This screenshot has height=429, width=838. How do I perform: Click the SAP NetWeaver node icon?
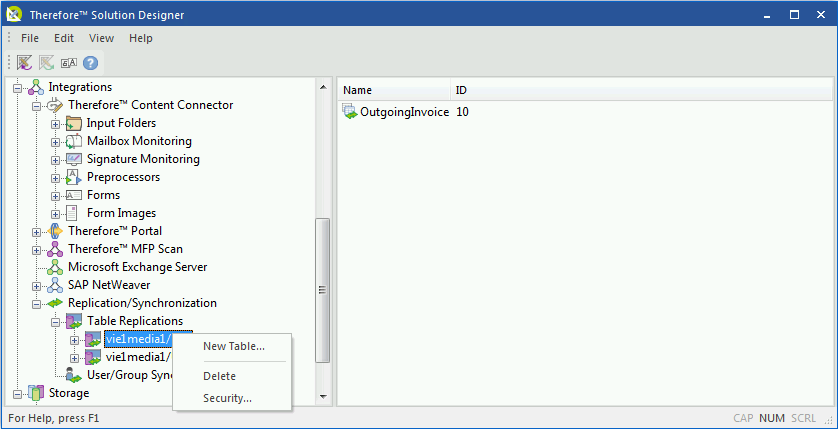coord(55,285)
